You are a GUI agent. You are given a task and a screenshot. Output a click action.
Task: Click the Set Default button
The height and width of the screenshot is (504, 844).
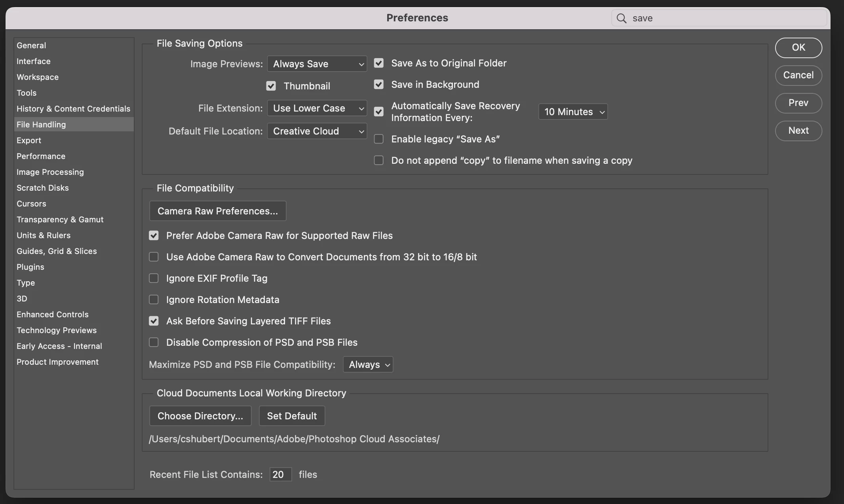pos(292,416)
